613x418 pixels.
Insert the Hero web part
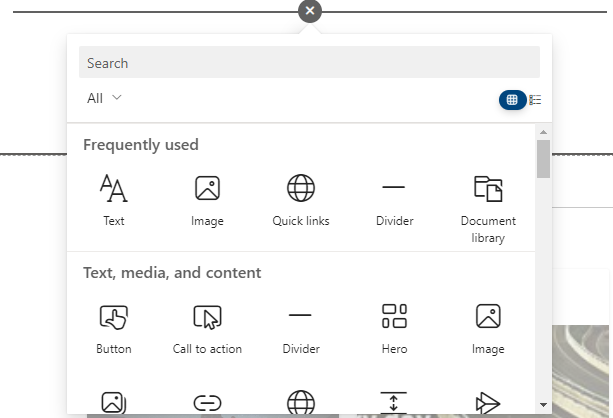[x=394, y=329]
